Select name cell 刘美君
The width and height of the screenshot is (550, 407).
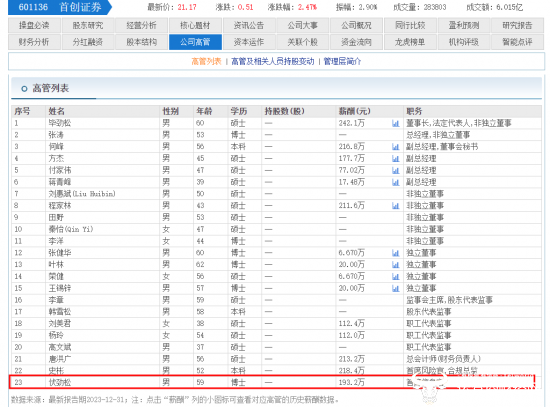[x=60, y=323]
